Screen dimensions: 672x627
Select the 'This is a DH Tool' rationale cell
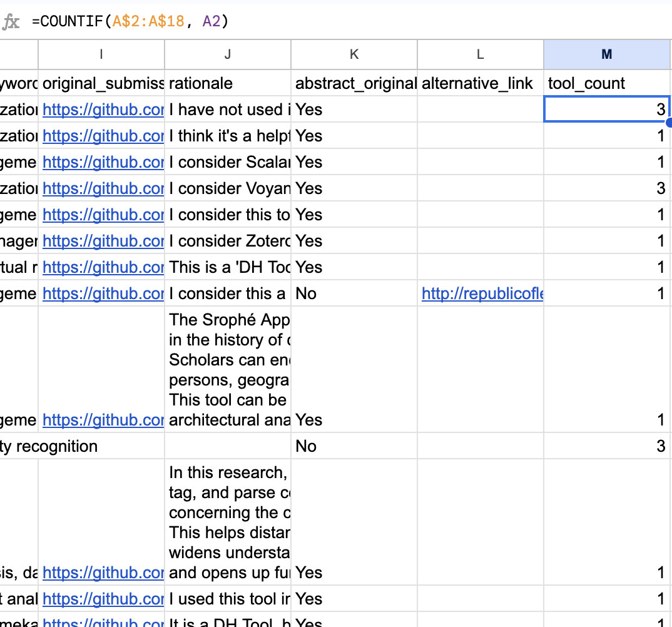point(228,267)
